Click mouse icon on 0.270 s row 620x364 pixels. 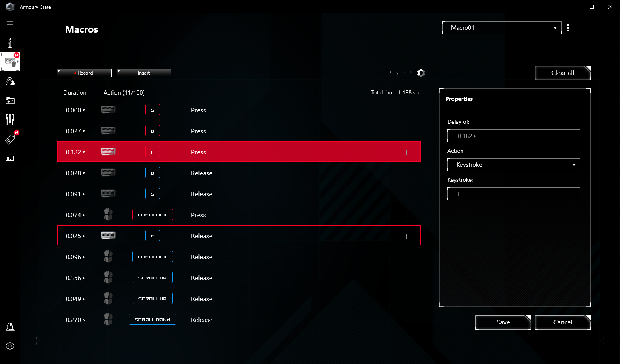tap(108, 319)
